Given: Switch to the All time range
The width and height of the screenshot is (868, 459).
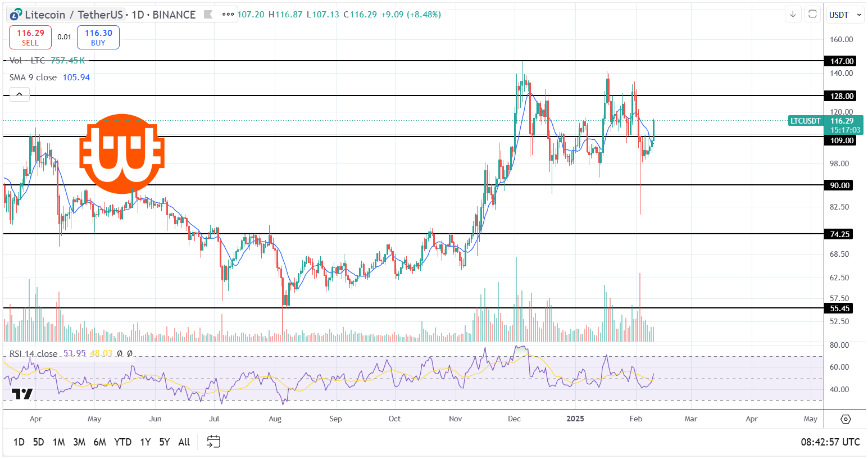Looking at the screenshot, I should click(x=184, y=442).
